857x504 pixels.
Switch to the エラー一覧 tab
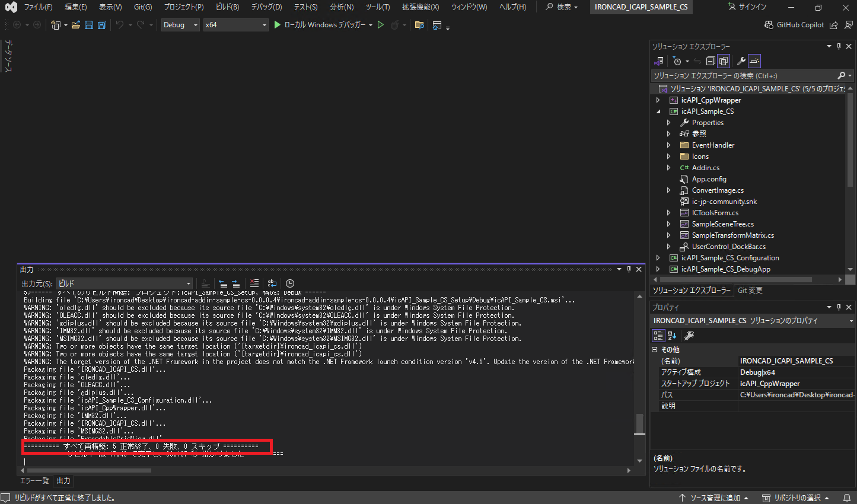[34, 481]
